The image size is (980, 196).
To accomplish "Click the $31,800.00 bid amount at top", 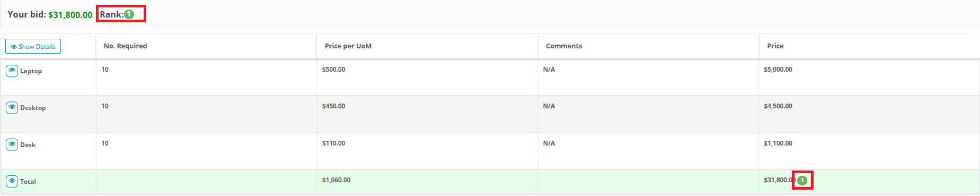I will point(70,15).
